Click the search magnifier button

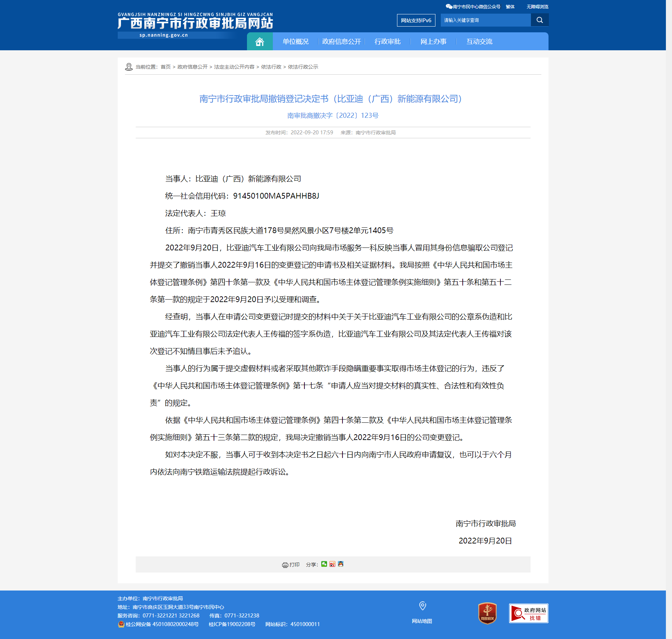point(540,20)
